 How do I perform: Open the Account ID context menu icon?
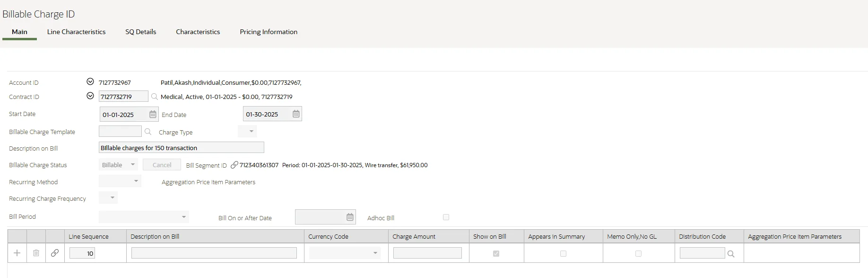[x=90, y=82]
